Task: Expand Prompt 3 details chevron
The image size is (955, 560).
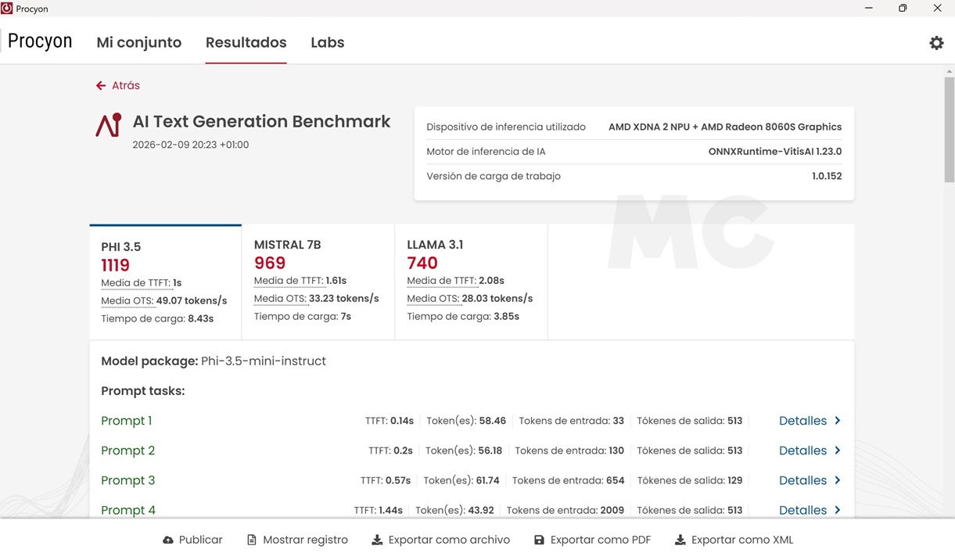Action: coord(838,480)
